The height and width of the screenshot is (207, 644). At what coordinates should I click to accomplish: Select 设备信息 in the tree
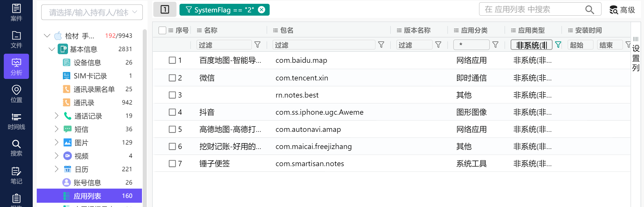[87, 62]
